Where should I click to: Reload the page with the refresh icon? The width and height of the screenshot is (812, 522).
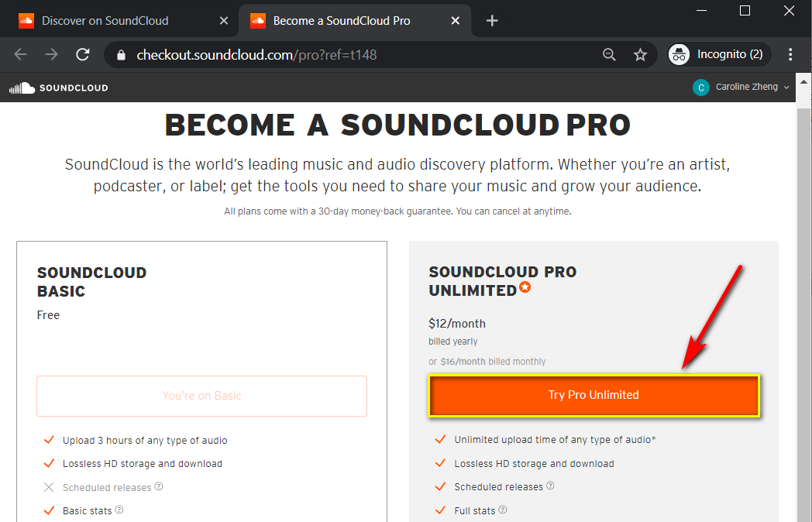point(82,54)
